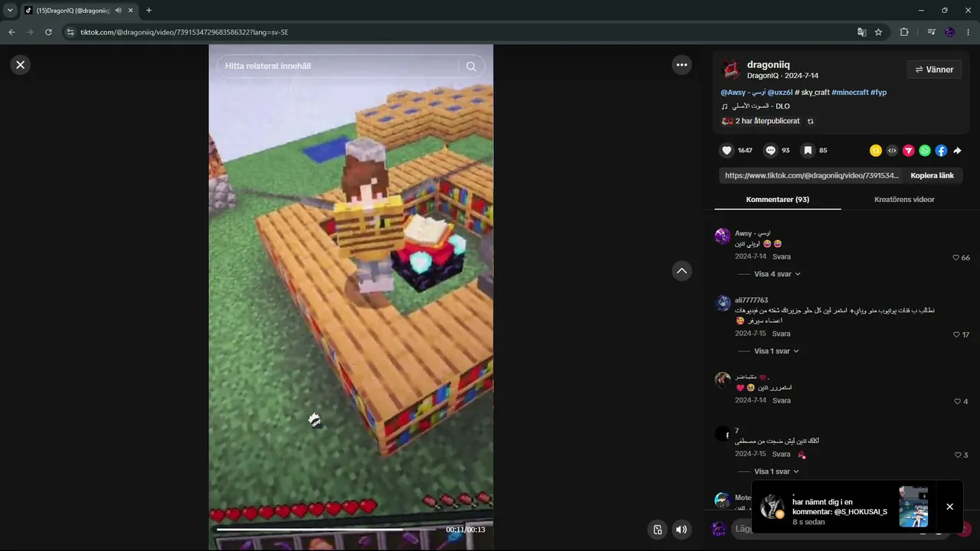View site information icon in the address bar
Viewport: 980px width, 551px height.
click(x=70, y=32)
